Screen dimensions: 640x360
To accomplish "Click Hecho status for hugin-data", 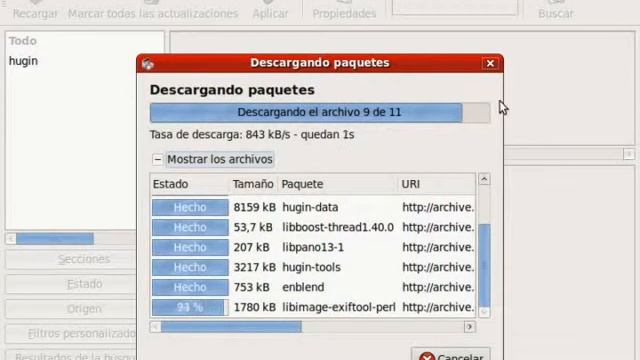I will 190,207.
